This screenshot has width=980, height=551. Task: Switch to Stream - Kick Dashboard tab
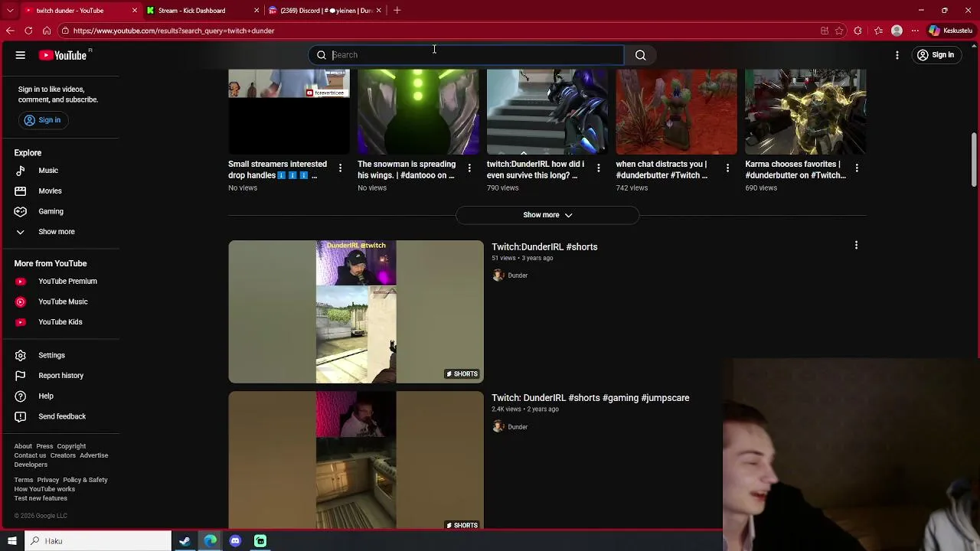201,11
